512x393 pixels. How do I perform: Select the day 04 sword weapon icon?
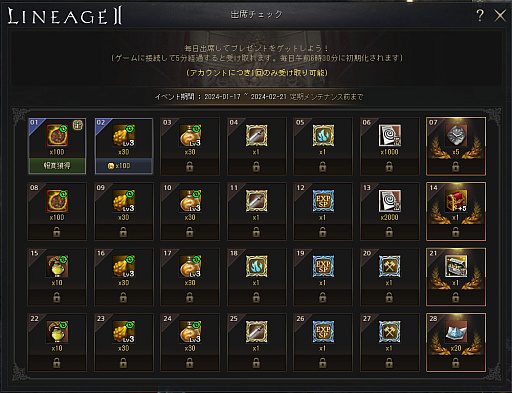tap(256, 135)
